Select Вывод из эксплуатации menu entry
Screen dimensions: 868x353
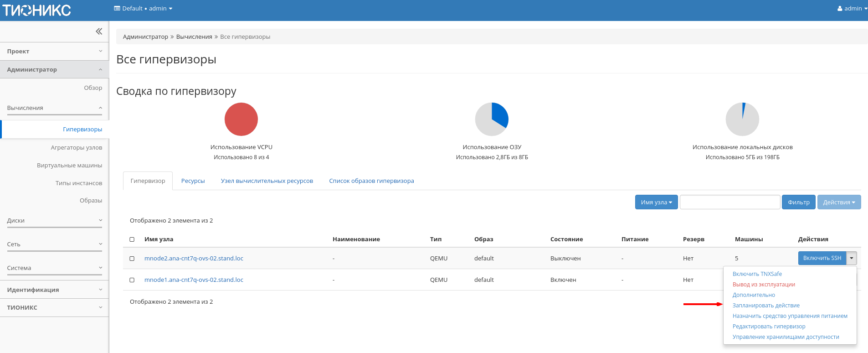point(764,285)
